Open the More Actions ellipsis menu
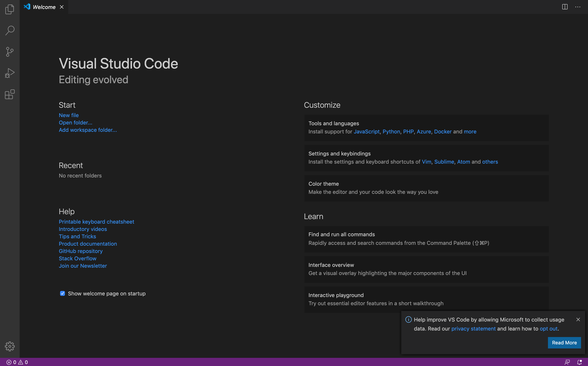 [578, 7]
